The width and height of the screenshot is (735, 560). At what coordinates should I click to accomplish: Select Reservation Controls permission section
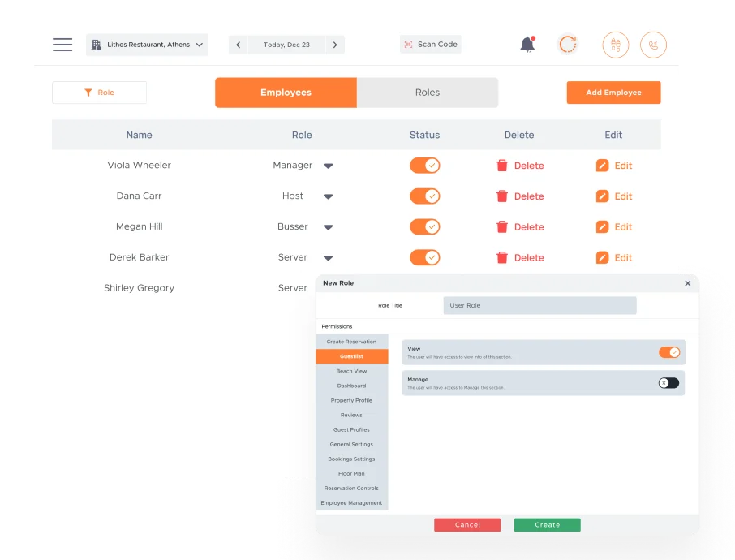pyautogui.click(x=352, y=489)
